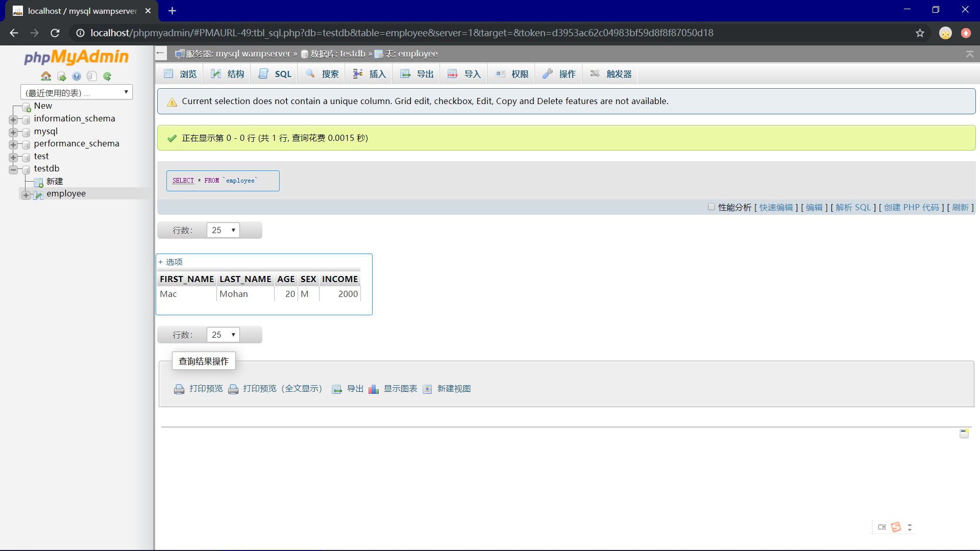Click the console icon at bottom right
This screenshot has height=551, width=980.
(964, 434)
